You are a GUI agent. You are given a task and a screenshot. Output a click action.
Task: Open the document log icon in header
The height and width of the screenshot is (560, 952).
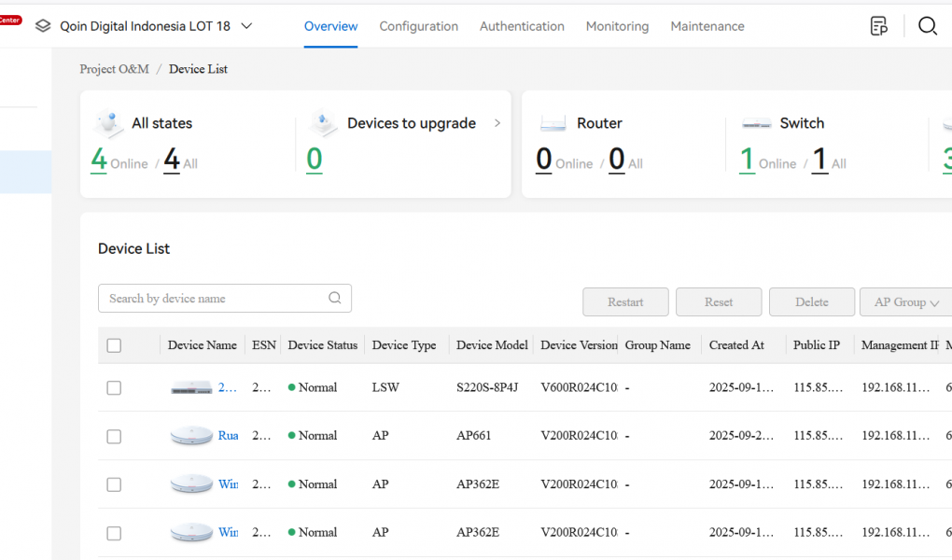[878, 26]
